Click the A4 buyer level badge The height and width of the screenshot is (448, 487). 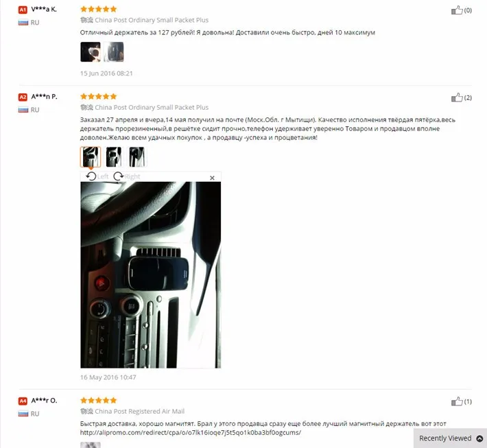point(23,401)
